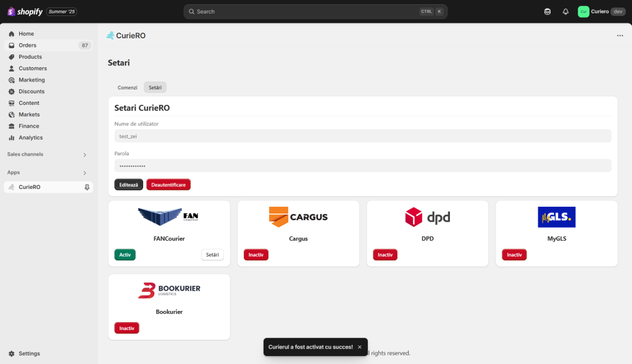Click the Cargus logo
This screenshot has height=364, width=632.
coord(298,217)
